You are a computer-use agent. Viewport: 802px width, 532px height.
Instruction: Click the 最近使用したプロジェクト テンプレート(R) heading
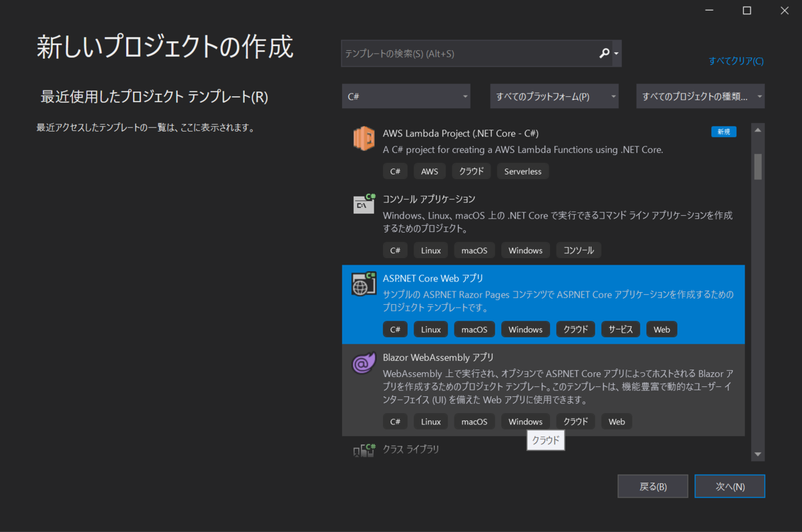coord(154,97)
